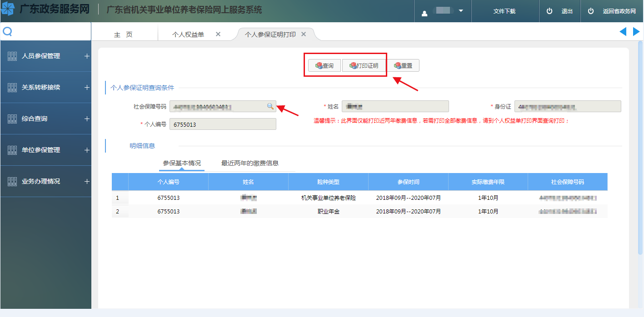Screen dimensions: 644x317
Task: Close the 个人权益单 tab
Action: pos(218,34)
